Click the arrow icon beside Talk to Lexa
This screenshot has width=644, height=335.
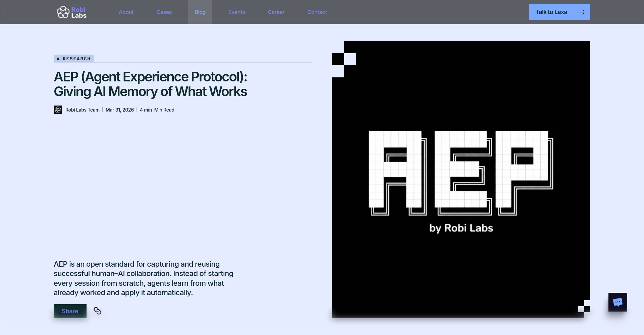coord(582,12)
